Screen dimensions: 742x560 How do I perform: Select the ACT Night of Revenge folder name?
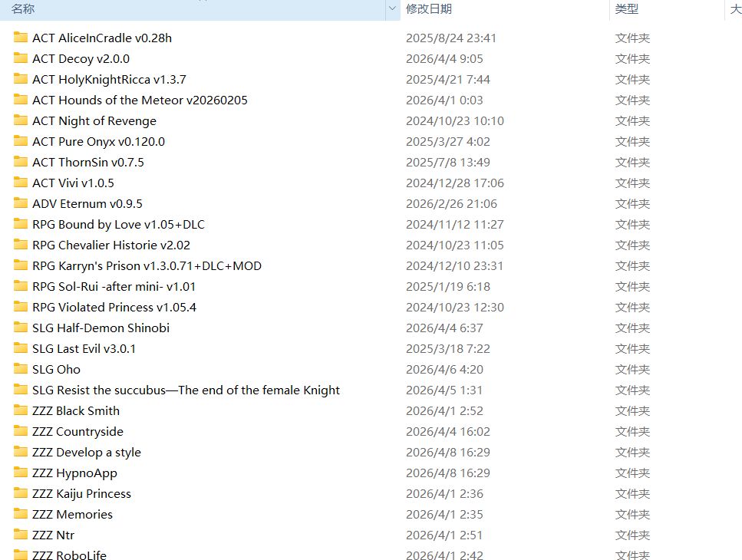[x=94, y=120]
